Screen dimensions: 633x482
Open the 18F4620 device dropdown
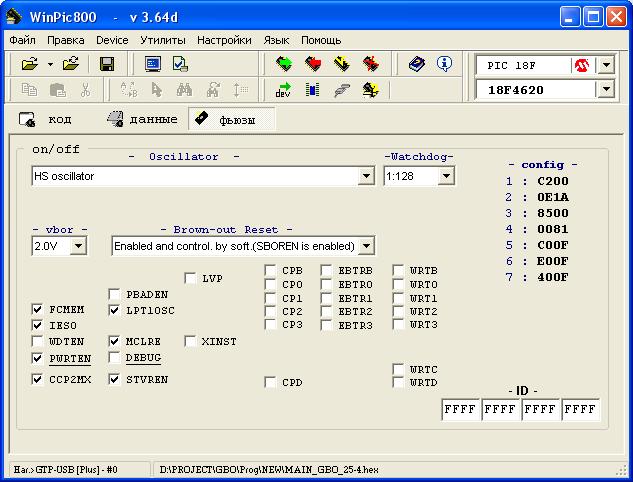(x=606, y=89)
